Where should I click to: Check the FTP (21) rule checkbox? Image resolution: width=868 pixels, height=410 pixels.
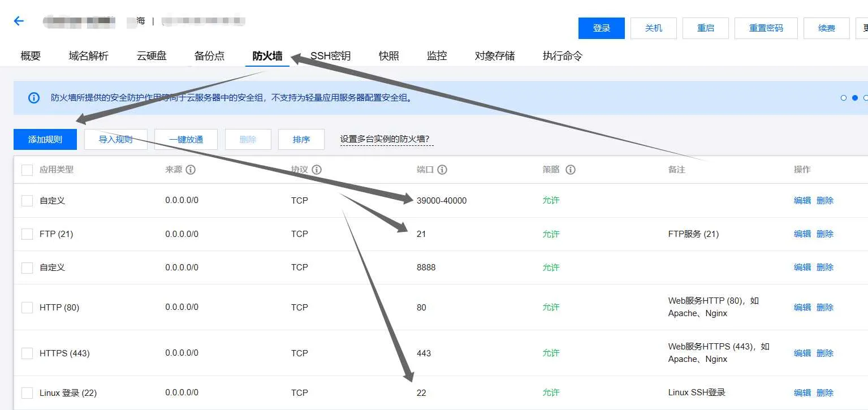27,234
